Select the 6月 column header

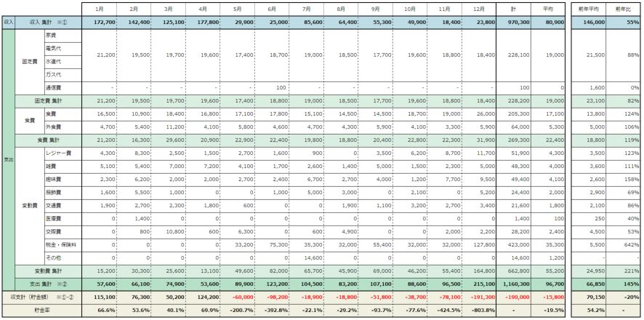(x=271, y=9)
